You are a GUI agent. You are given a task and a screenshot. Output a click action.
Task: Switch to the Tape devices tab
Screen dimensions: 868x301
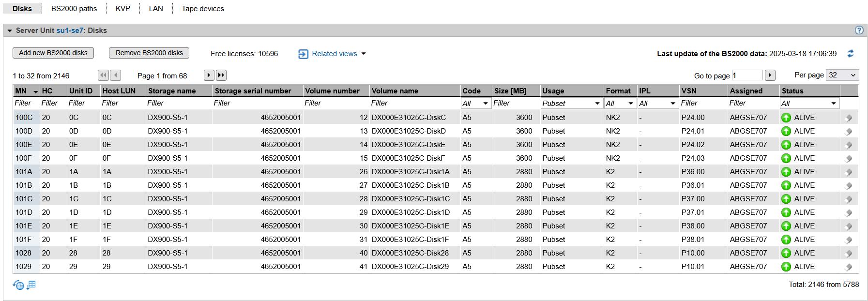coord(203,9)
